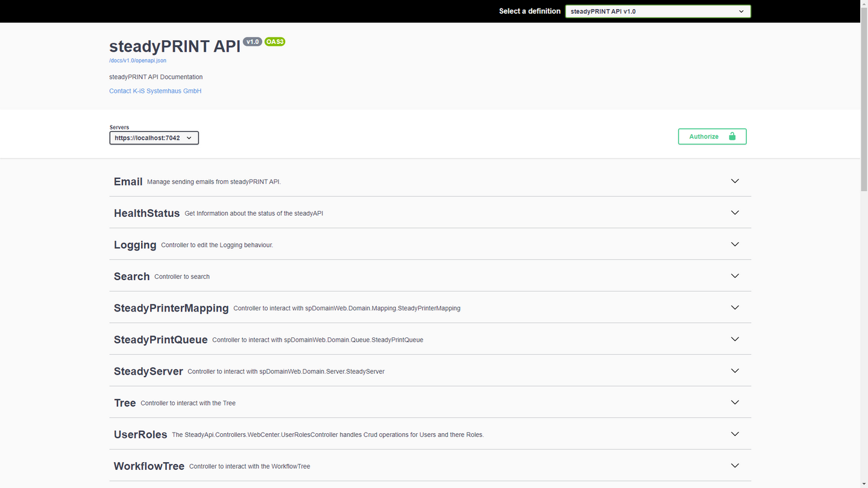The height and width of the screenshot is (488, 868).
Task: Click the 'Servers' label text
Action: (119, 128)
